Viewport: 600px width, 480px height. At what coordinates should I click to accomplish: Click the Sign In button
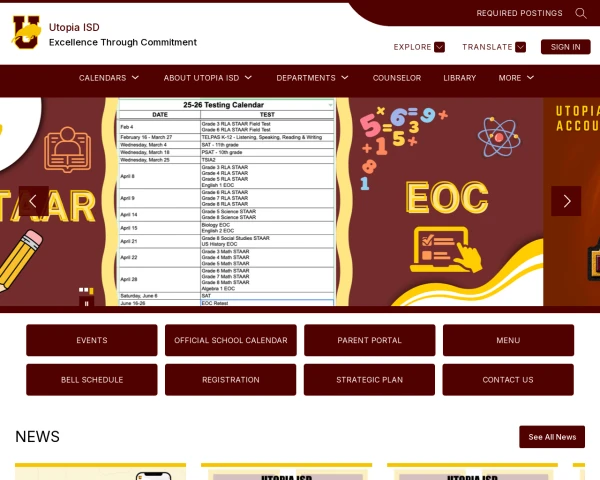coord(565,47)
